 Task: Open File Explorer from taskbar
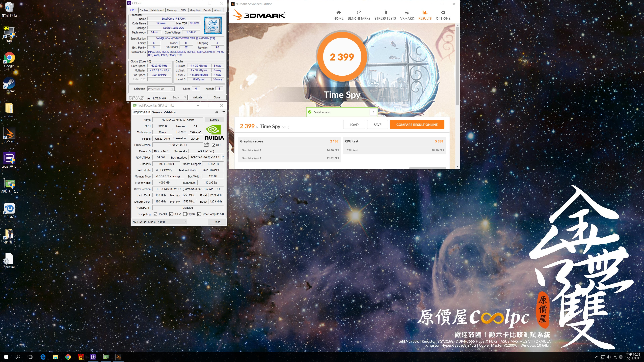pos(56,357)
